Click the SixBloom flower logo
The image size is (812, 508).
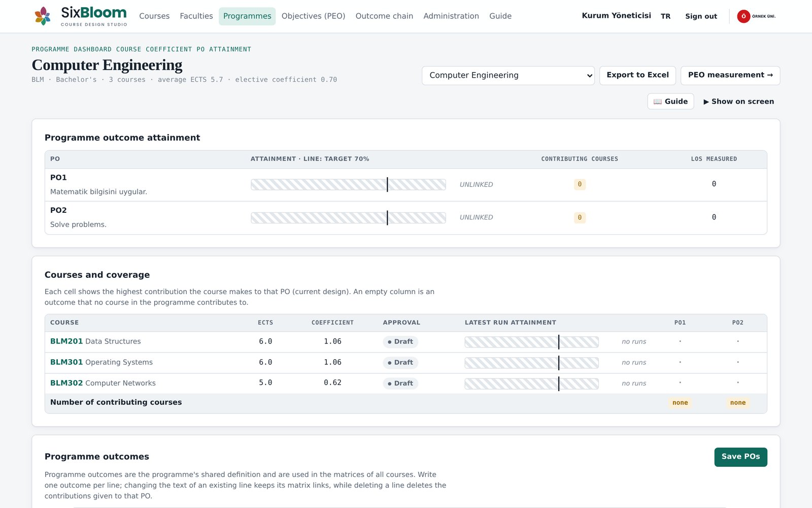pos(43,16)
